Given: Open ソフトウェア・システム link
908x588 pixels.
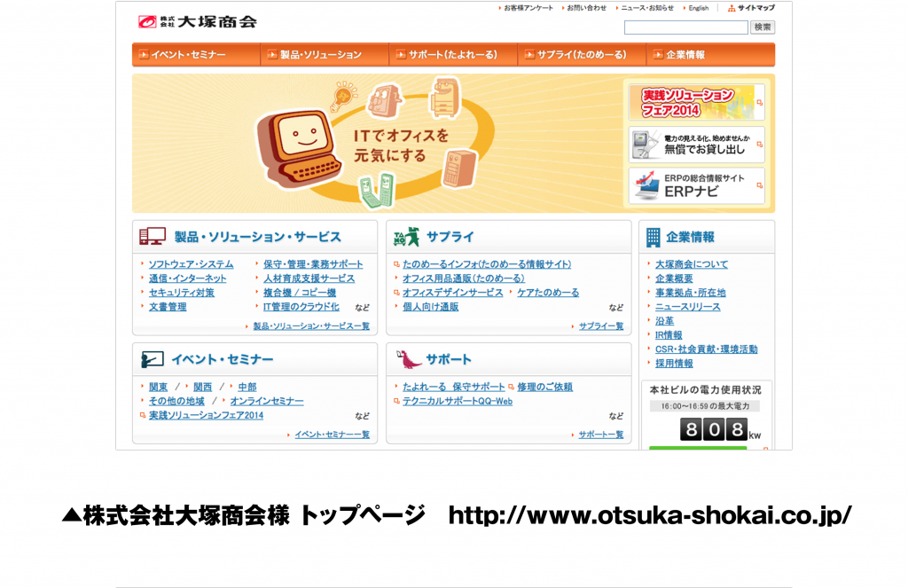Looking at the screenshot, I should 192,264.
